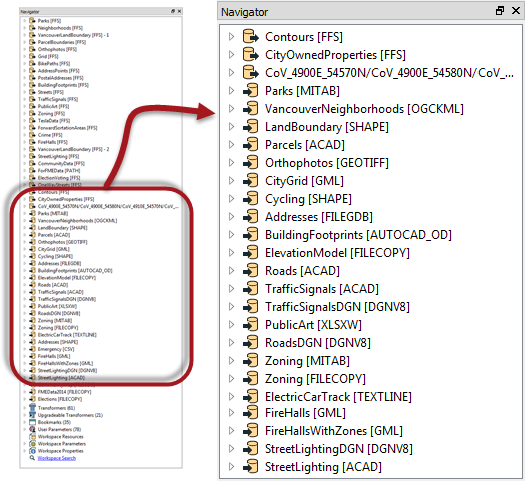Click Roads [ACAD] writer icon in enlarged Navigator
This screenshot has height=481, width=525.
250,271
